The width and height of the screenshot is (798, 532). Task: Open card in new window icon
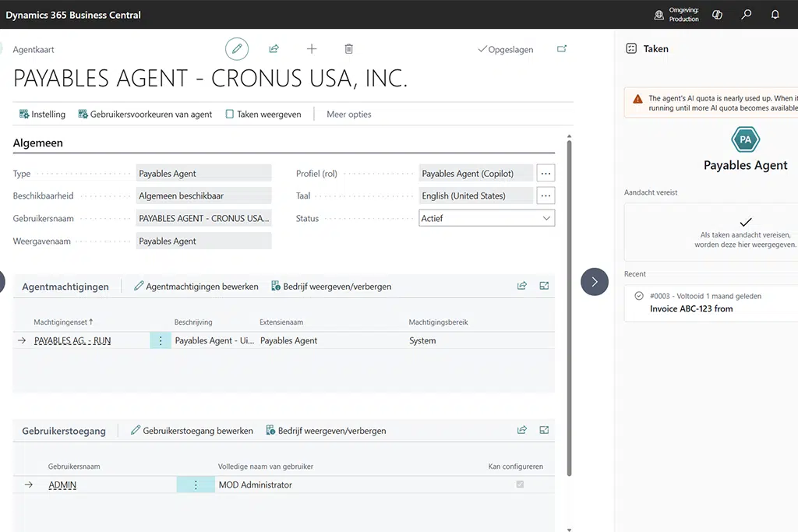[x=561, y=49]
